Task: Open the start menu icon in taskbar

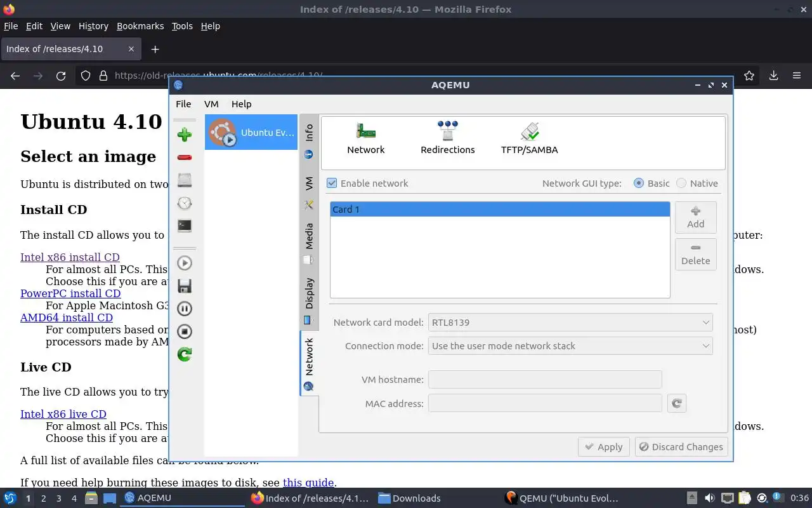Action: coord(10,498)
